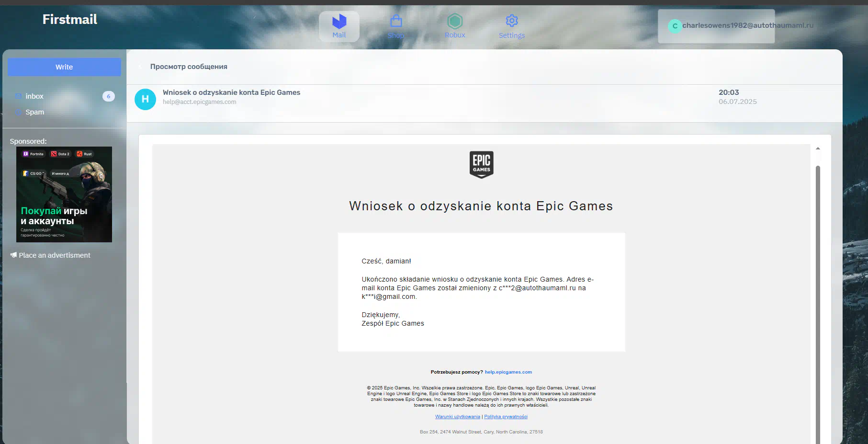Click the sender address help@acct.epicgames.com
Viewport: 868px width, 444px height.
click(x=199, y=102)
